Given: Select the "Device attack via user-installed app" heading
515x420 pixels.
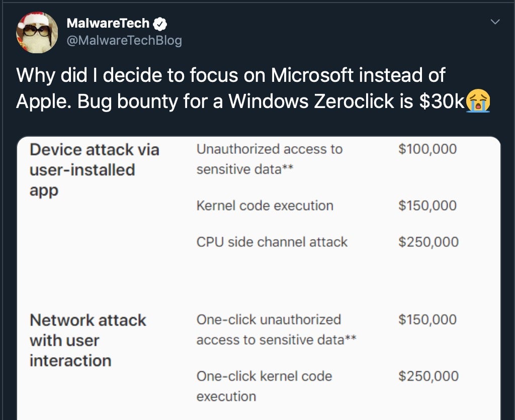Looking at the screenshot, I should pyautogui.click(x=94, y=170).
